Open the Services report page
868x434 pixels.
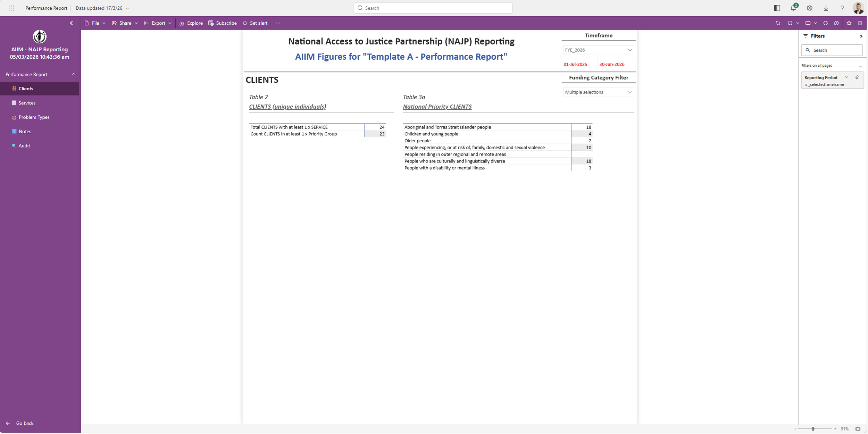pyautogui.click(x=27, y=103)
